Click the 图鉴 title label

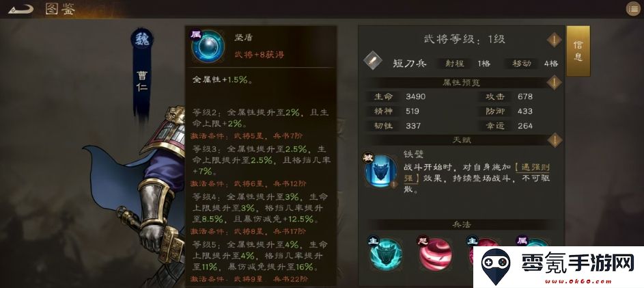pos(60,9)
